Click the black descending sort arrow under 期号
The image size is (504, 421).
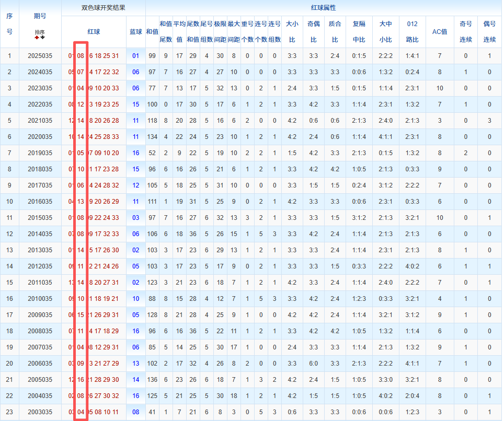point(42,38)
